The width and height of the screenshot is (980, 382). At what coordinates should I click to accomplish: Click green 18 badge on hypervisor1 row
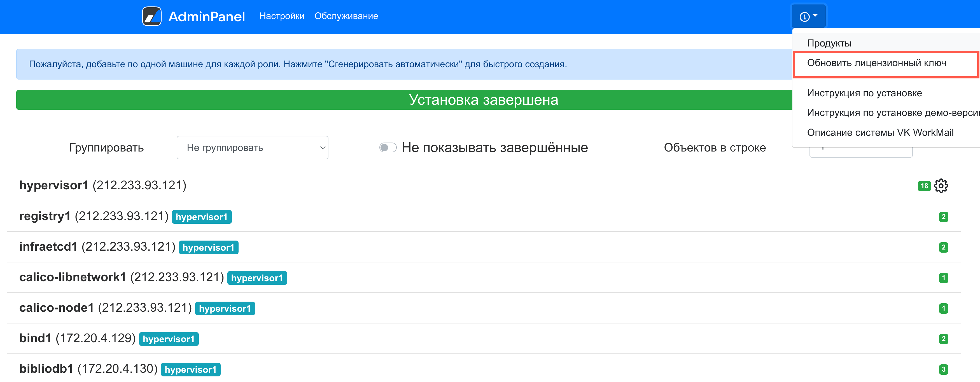click(x=924, y=186)
